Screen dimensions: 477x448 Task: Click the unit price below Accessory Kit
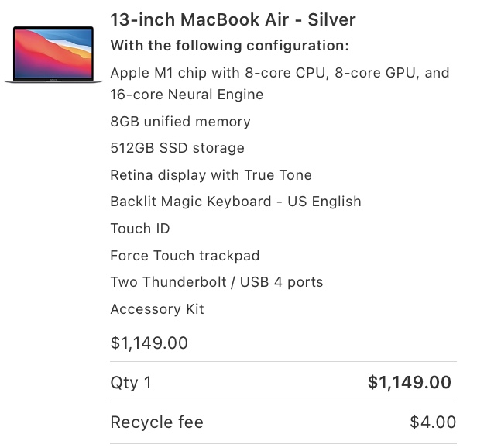(x=149, y=343)
